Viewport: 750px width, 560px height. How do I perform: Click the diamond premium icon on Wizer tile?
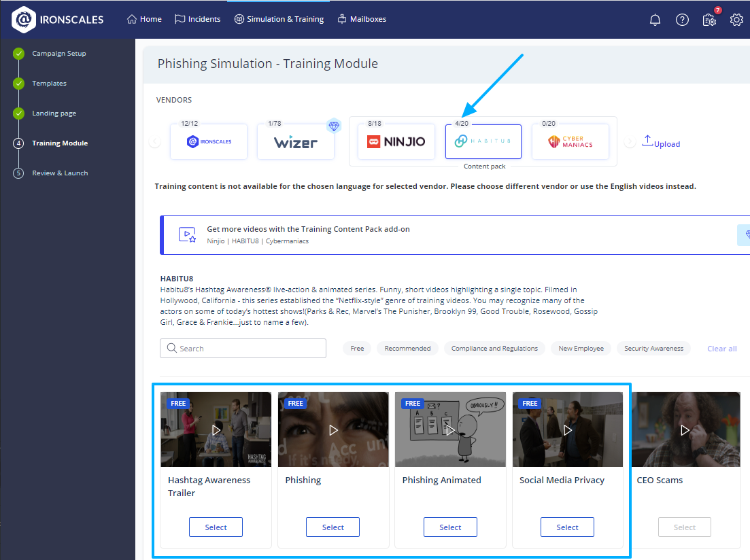(x=334, y=126)
